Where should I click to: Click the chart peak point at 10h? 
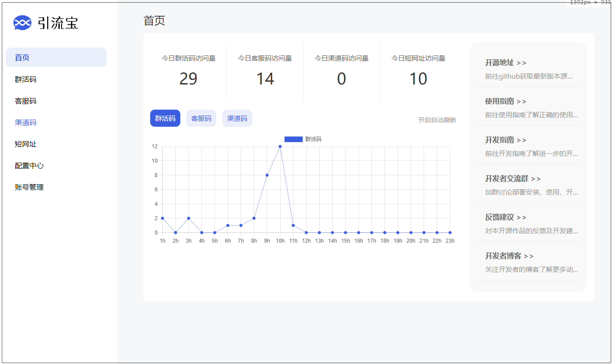(280, 146)
